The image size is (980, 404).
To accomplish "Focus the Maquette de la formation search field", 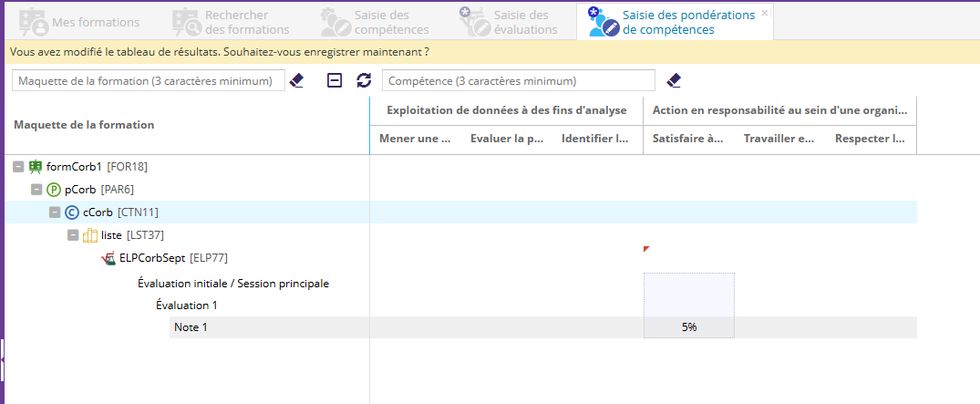I will [x=148, y=81].
